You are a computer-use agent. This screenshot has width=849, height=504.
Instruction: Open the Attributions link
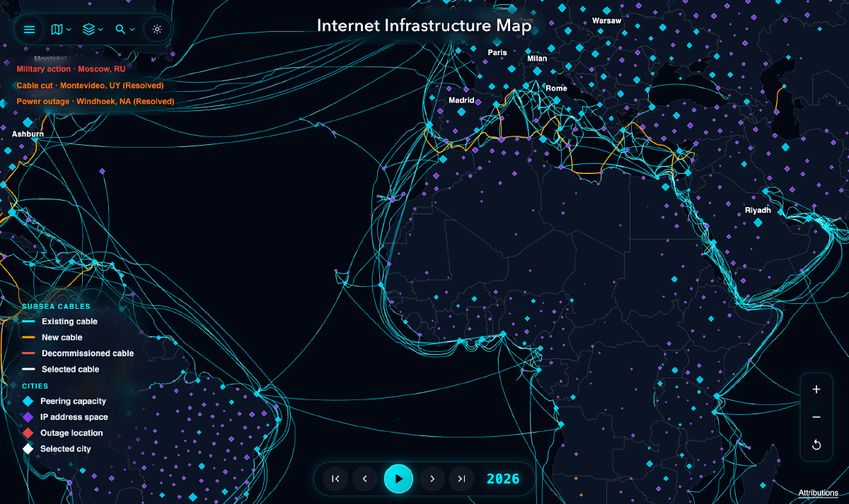818,493
